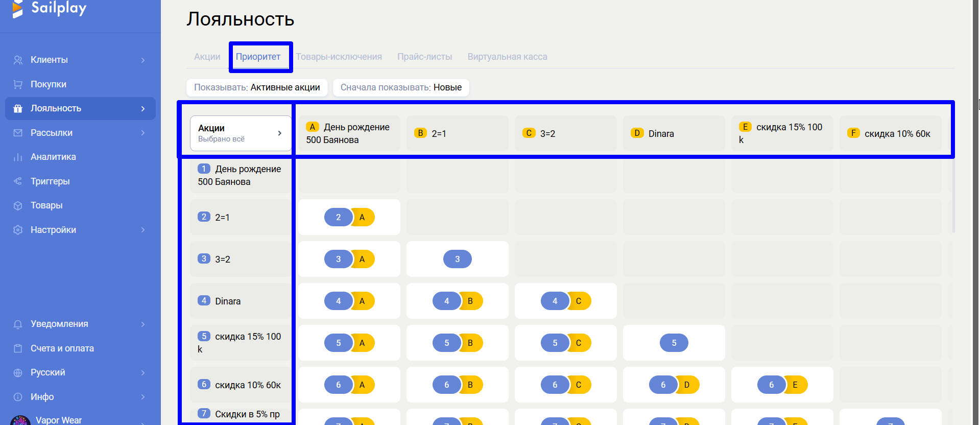The image size is (980, 425).
Task: Switch to the Товары-исключения tab
Action: click(x=339, y=57)
